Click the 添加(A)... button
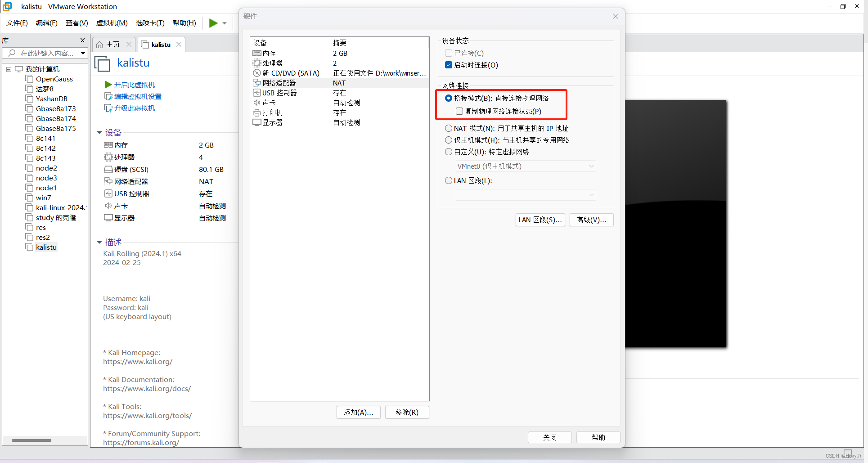 coord(359,413)
